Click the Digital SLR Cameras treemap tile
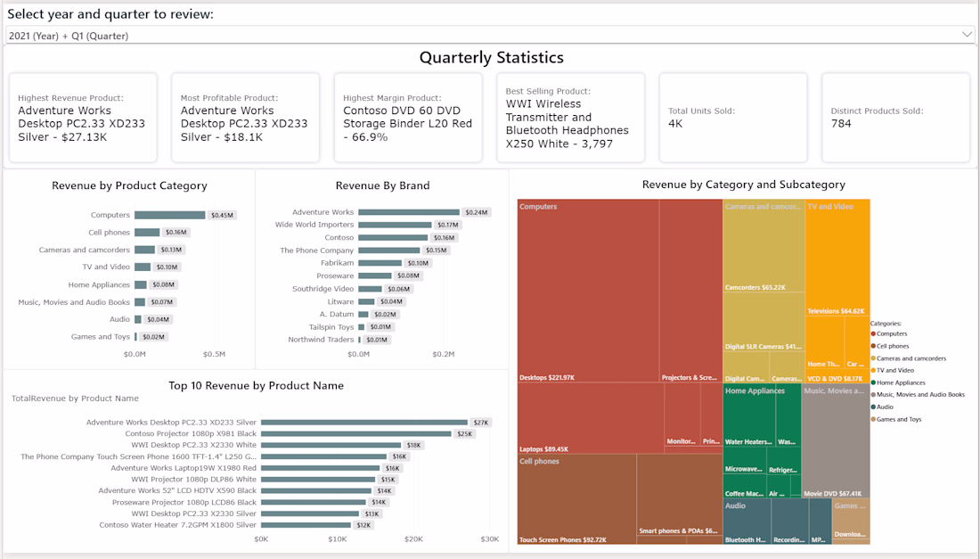Image resolution: width=980 pixels, height=559 pixels. point(764,322)
